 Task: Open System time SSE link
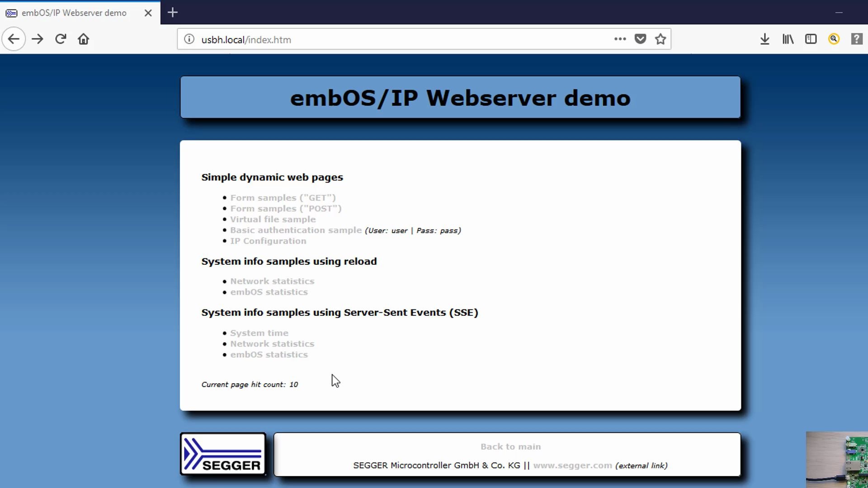[x=259, y=333]
